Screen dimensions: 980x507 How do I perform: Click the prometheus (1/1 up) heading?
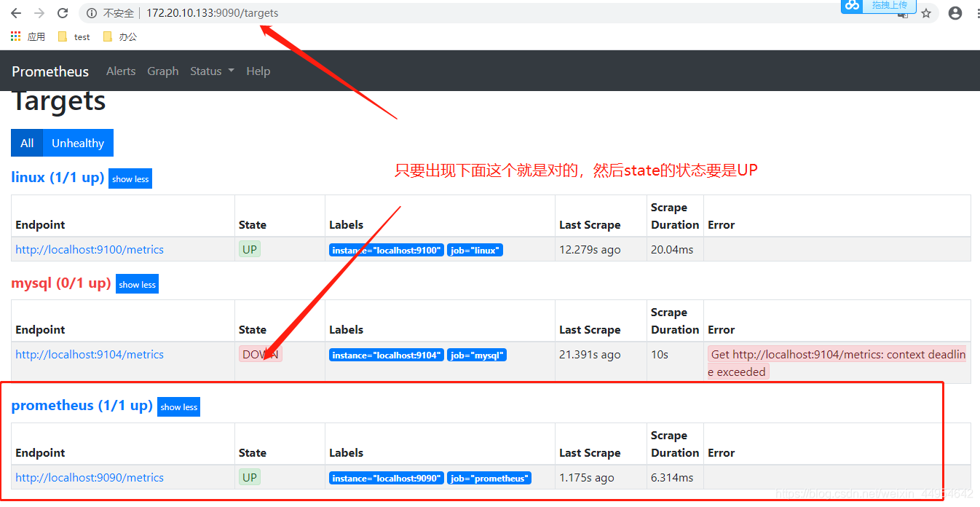[x=82, y=405]
